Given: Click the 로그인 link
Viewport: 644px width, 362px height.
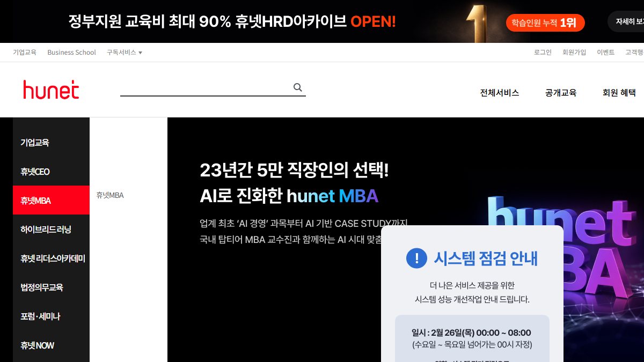Looking at the screenshot, I should (x=543, y=53).
